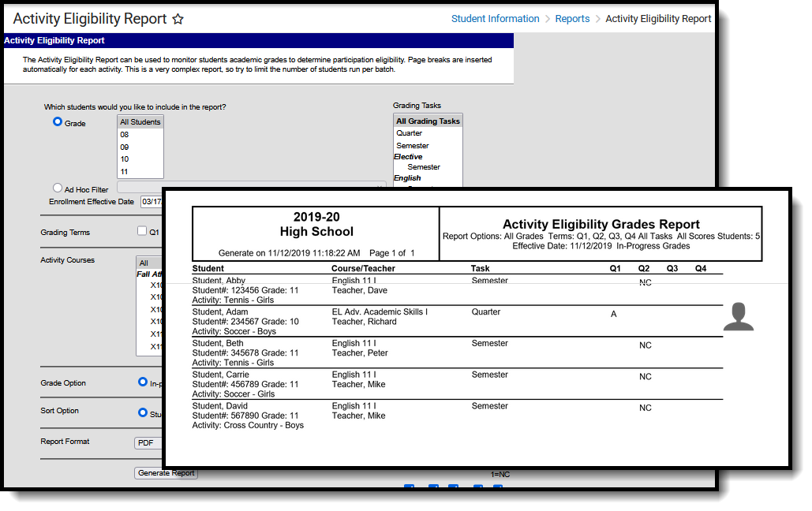Select English group in Grading Tasks
This screenshot has width=812, height=511.
point(407,178)
